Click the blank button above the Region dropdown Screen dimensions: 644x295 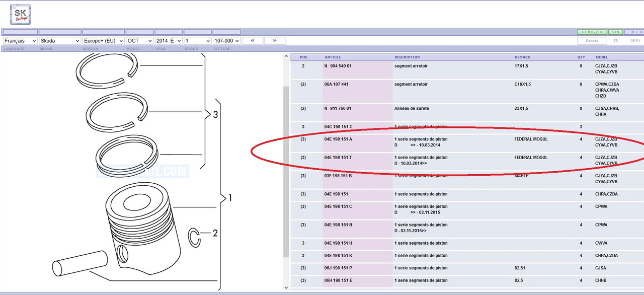(103, 32)
